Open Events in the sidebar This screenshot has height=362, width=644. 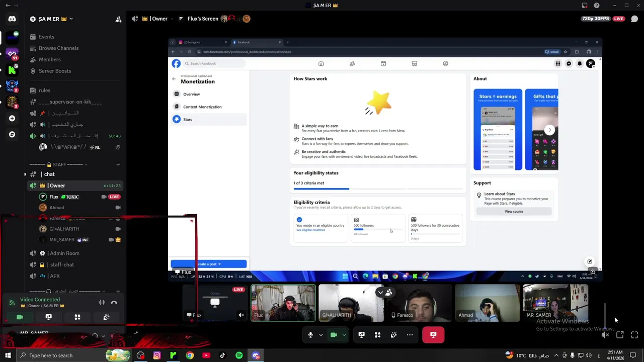(75, 37)
